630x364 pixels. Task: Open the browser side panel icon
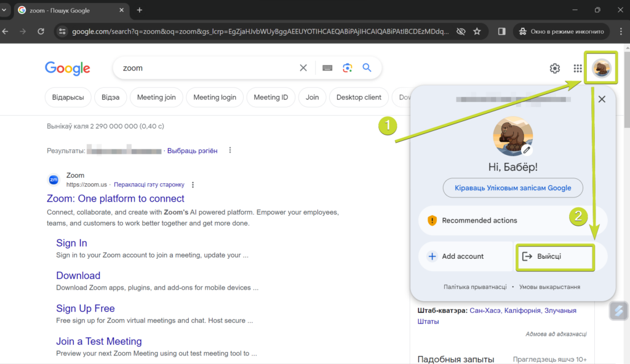[502, 31]
